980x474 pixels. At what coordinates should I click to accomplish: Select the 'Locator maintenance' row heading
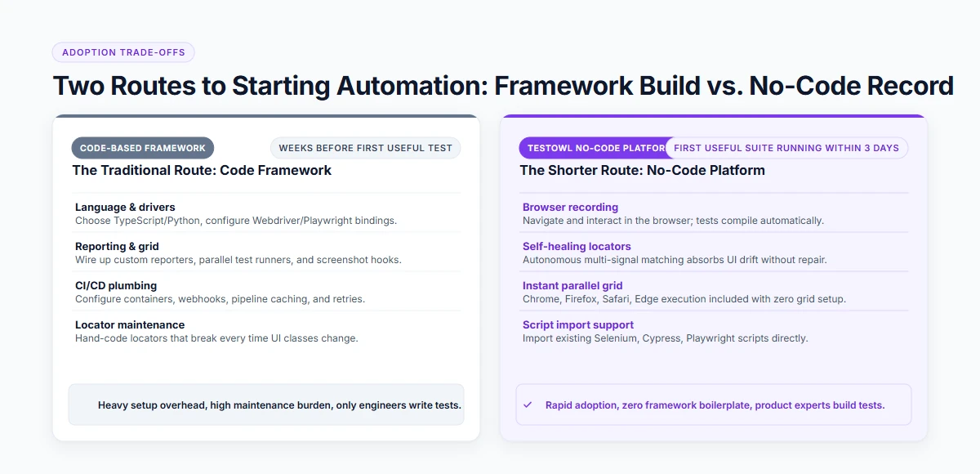coord(130,324)
